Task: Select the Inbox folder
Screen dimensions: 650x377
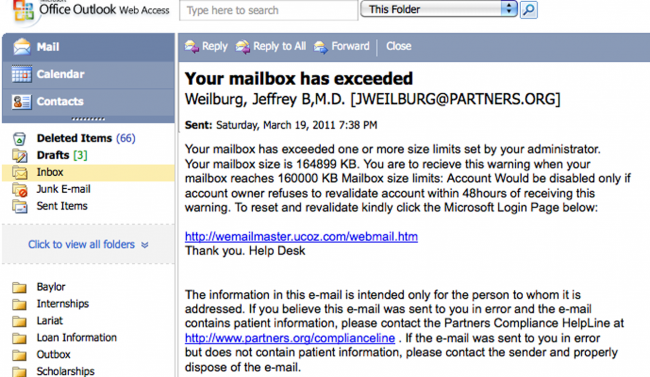Action: coord(88,173)
